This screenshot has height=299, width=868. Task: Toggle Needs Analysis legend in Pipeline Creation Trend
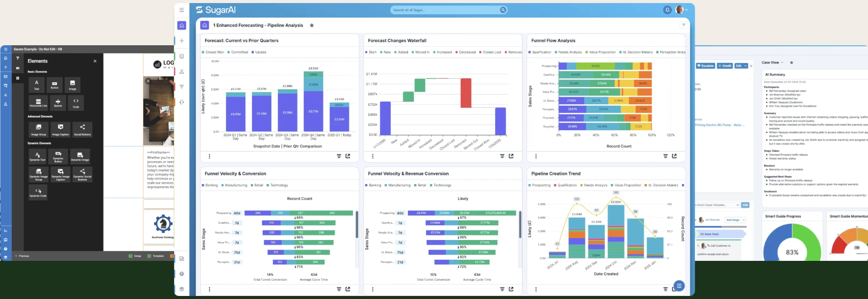[x=594, y=185]
